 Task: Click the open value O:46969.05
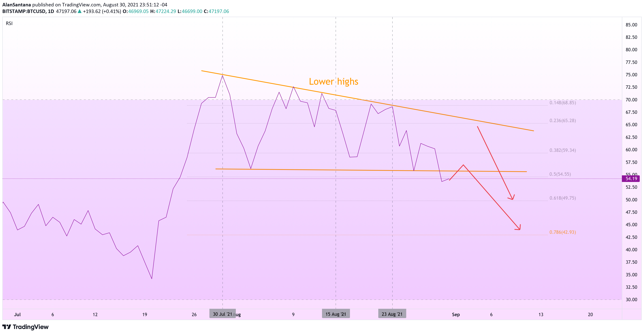click(x=135, y=11)
